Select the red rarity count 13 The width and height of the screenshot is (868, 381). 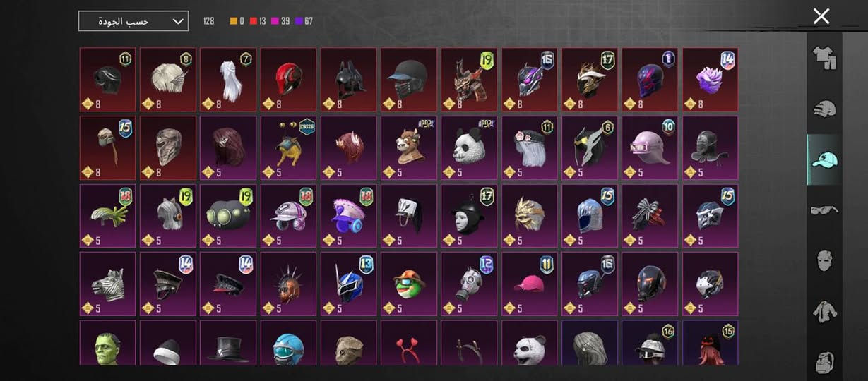pos(258,21)
